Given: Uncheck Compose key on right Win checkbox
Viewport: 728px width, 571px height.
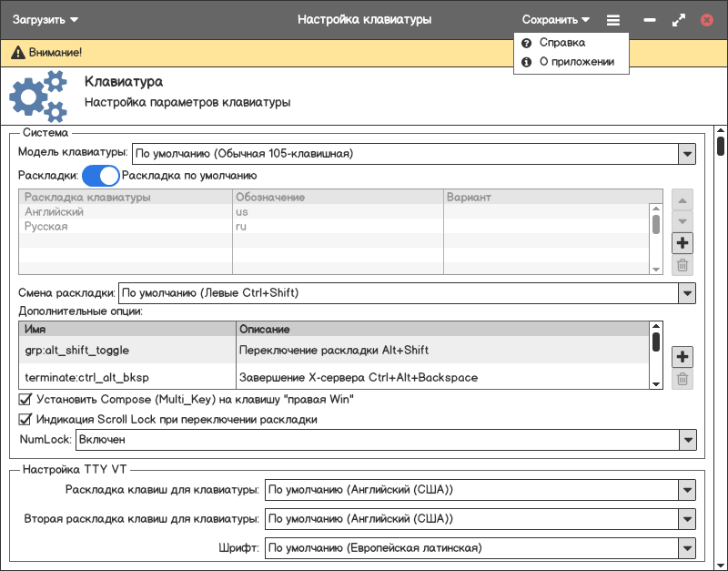Looking at the screenshot, I should coord(25,399).
